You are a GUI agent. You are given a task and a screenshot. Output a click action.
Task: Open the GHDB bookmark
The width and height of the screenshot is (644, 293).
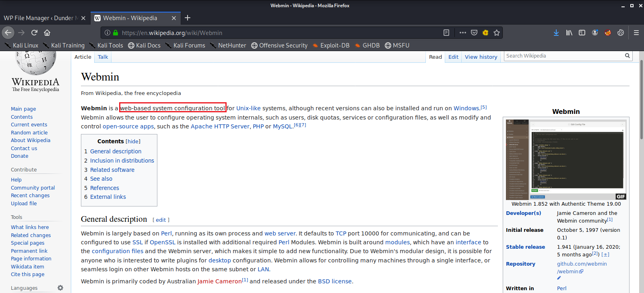(367, 45)
